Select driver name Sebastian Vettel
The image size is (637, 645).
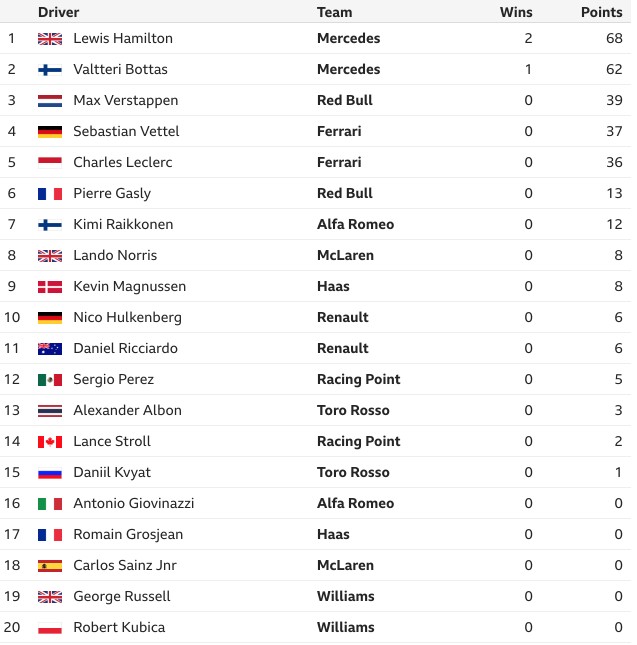click(126, 131)
